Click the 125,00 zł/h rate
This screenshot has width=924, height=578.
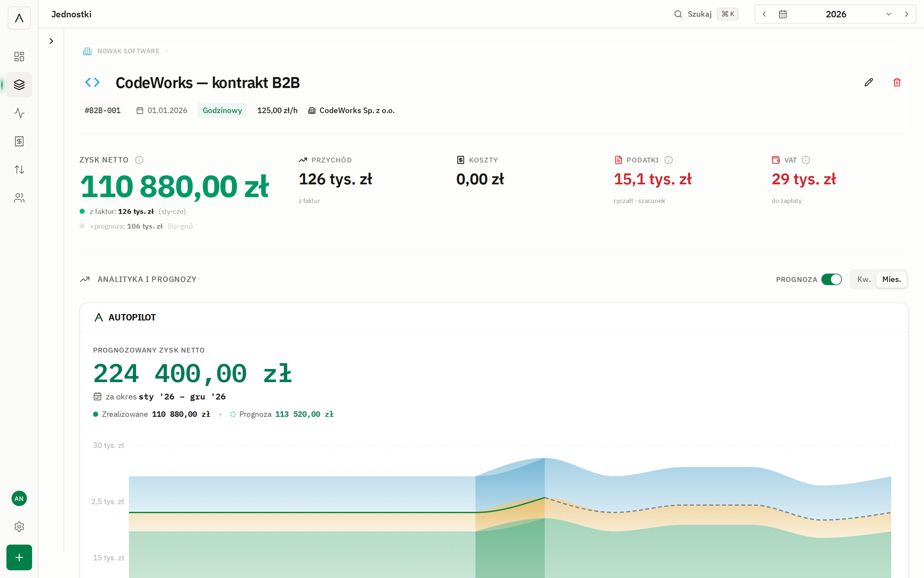point(277,110)
